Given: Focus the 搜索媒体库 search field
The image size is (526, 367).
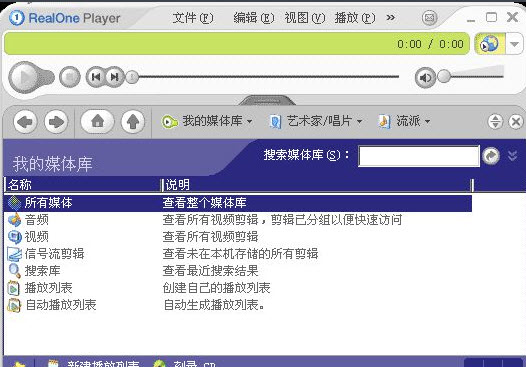Looking at the screenshot, I should click(419, 156).
